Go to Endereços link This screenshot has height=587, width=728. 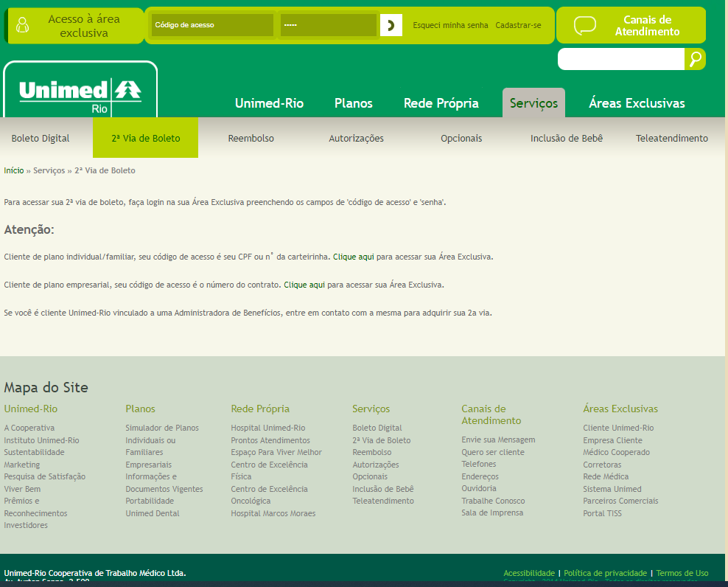click(480, 476)
